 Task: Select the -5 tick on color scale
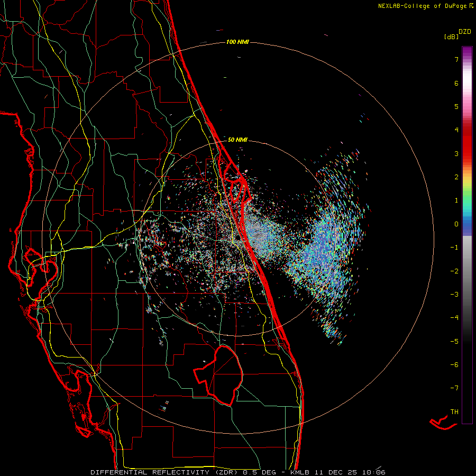454,342
